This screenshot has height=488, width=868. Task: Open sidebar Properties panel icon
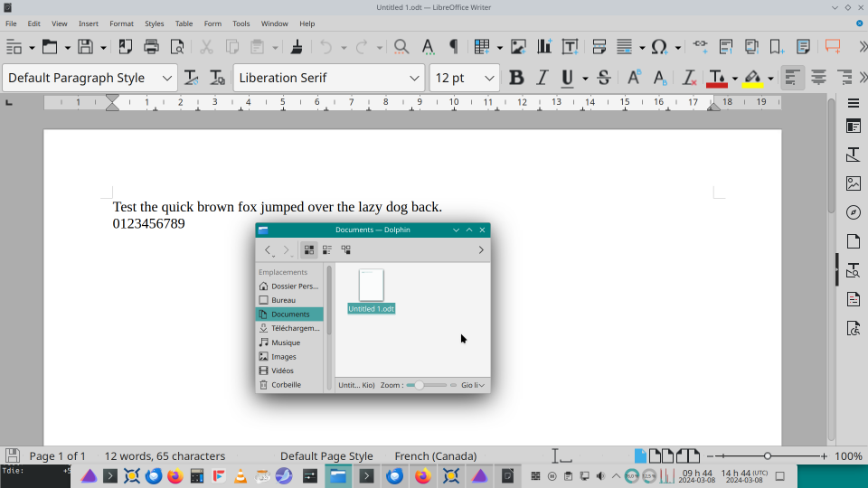tap(854, 127)
